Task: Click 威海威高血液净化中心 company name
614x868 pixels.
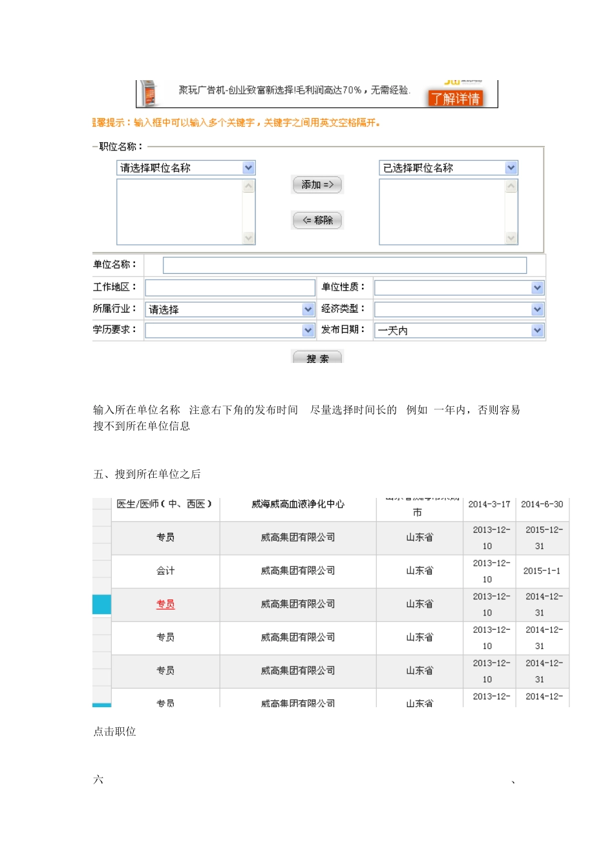Action: pos(298,504)
